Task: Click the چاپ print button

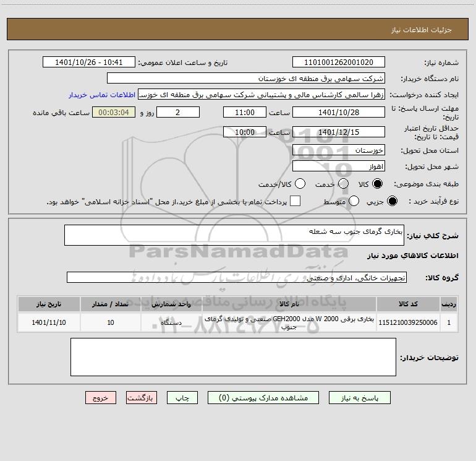Action: 182,398
